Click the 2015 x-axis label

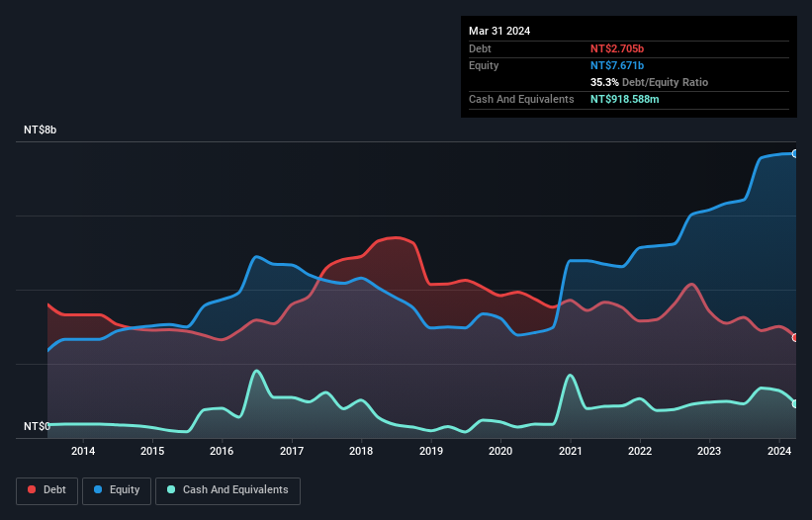tap(152, 451)
